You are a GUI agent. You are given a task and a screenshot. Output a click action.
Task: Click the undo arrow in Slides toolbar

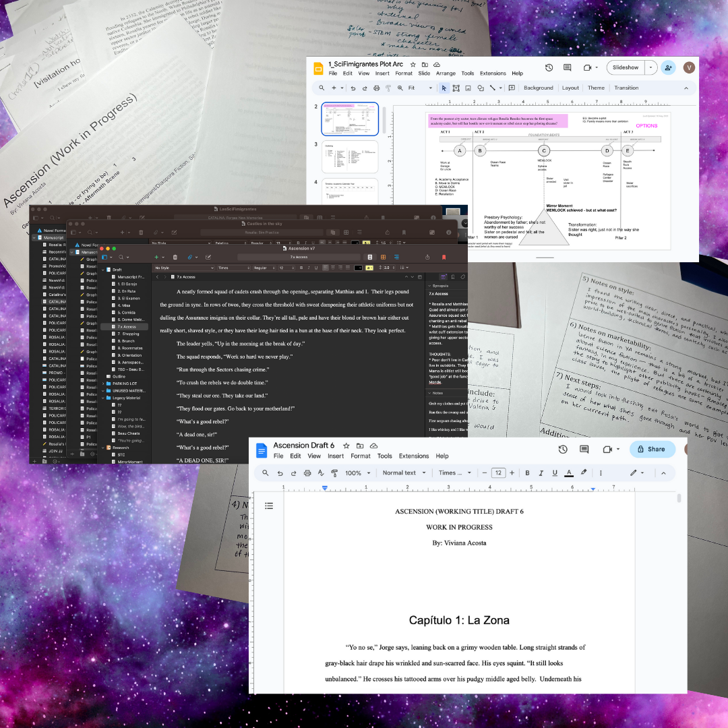353,88
